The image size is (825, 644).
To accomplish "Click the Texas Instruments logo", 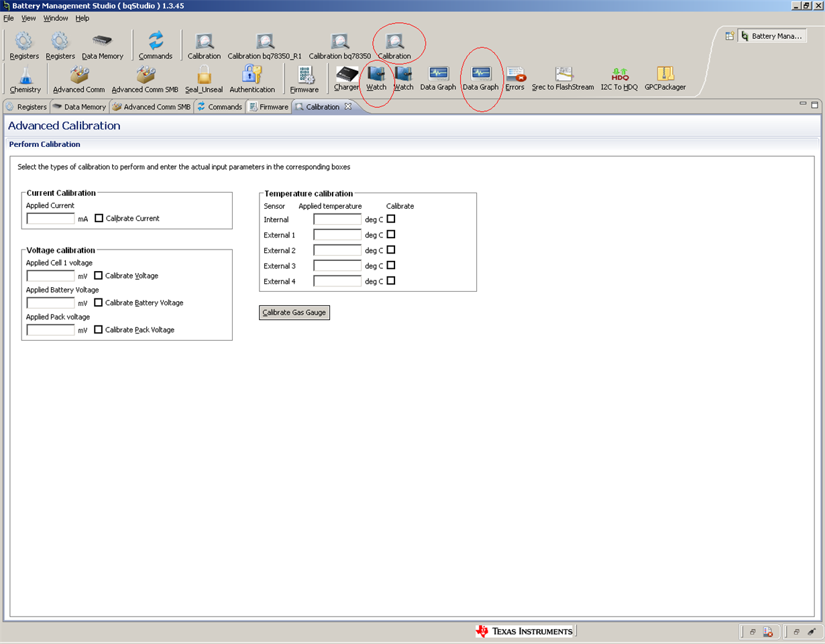I will pos(525,631).
